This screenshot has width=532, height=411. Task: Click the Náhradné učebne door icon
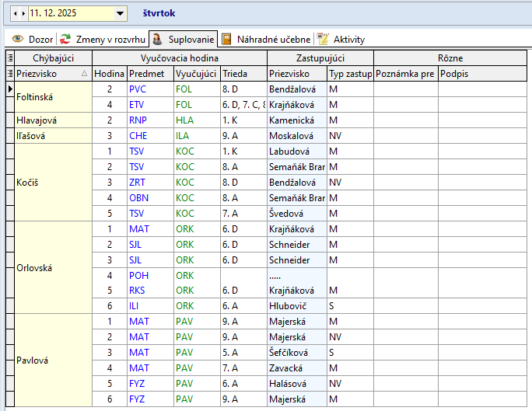[x=226, y=39]
